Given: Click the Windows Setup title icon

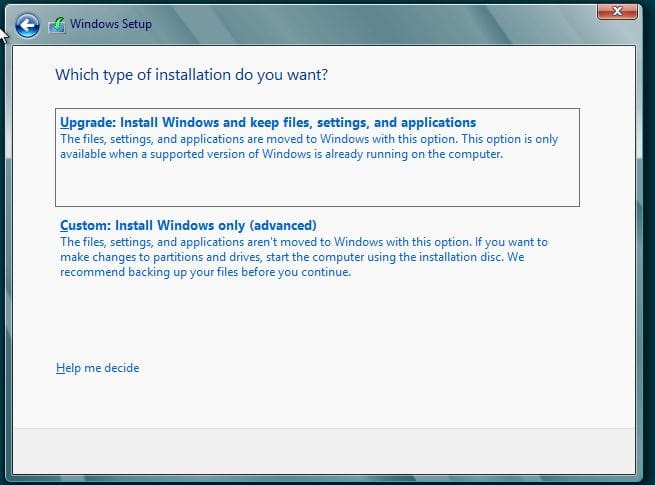Looking at the screenshot, I should [x=57, y=25].
